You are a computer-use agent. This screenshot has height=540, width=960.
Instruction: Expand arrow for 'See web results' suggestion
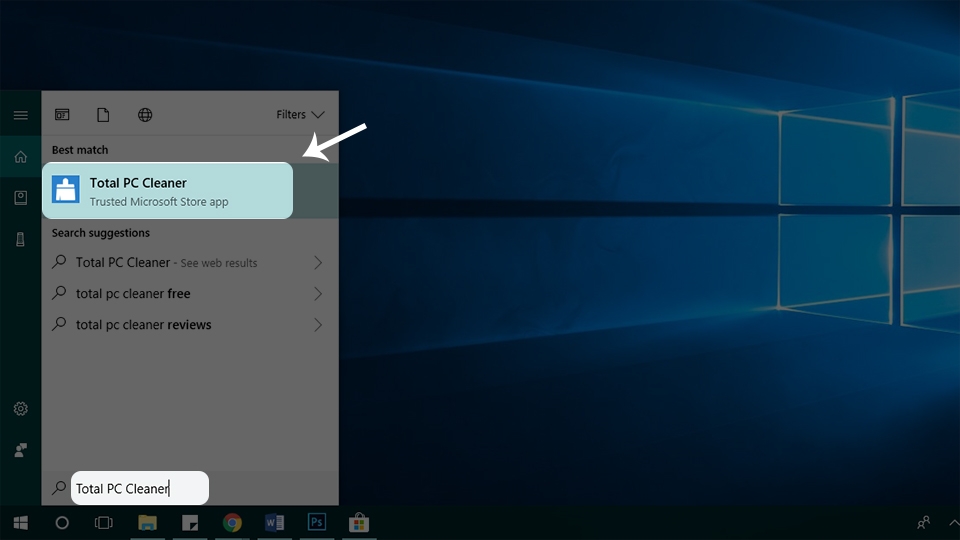point(318,263)
